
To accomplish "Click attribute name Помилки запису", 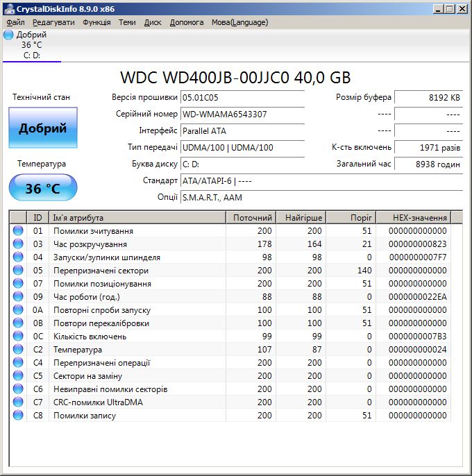I will (x=85, y=416).
